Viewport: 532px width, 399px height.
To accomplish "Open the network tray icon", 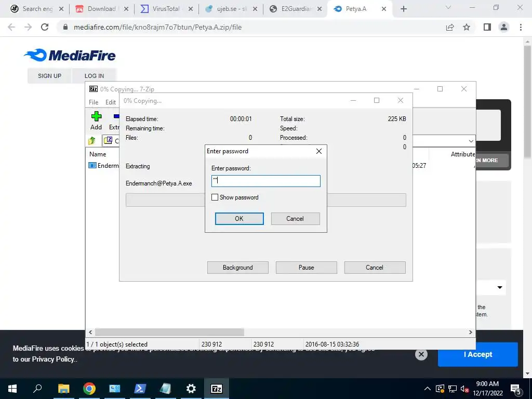I will tap(453, 389).
